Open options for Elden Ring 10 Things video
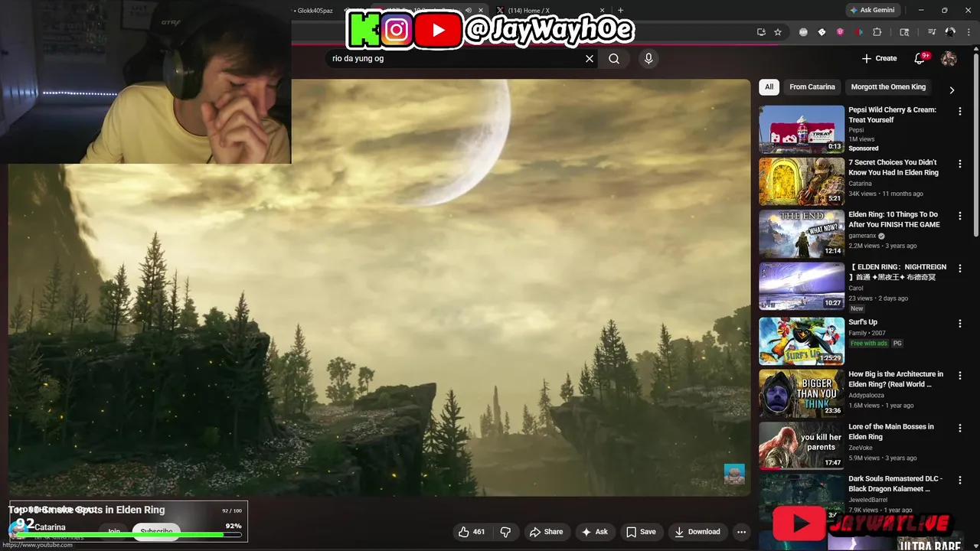The height and width of the screenshot is (551, 980). [959, 216]
